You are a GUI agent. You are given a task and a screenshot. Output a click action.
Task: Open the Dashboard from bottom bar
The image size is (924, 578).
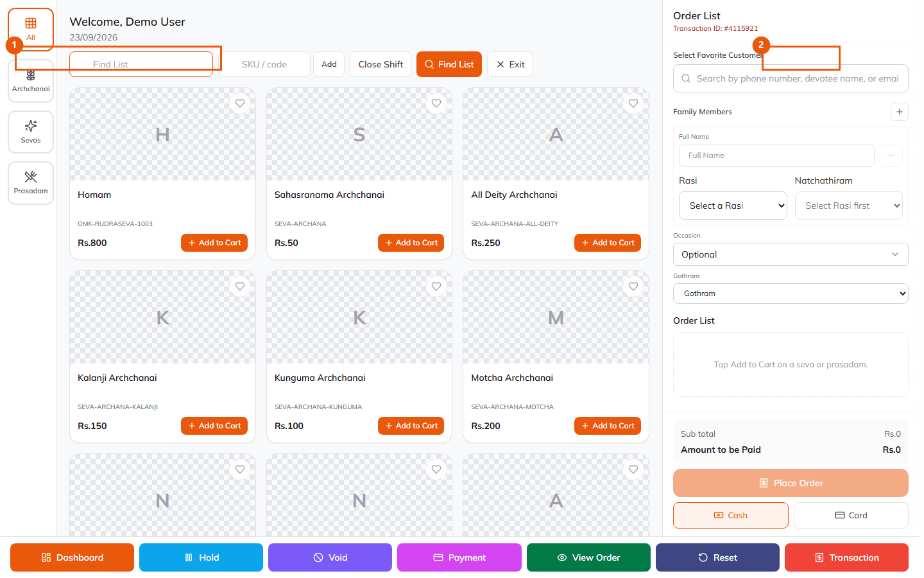click(x=72, y=557)
